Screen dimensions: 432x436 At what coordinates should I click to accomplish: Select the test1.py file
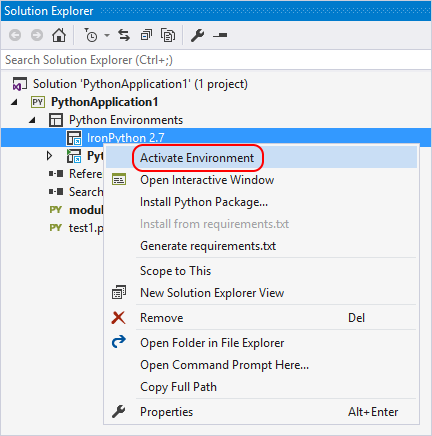86,228
